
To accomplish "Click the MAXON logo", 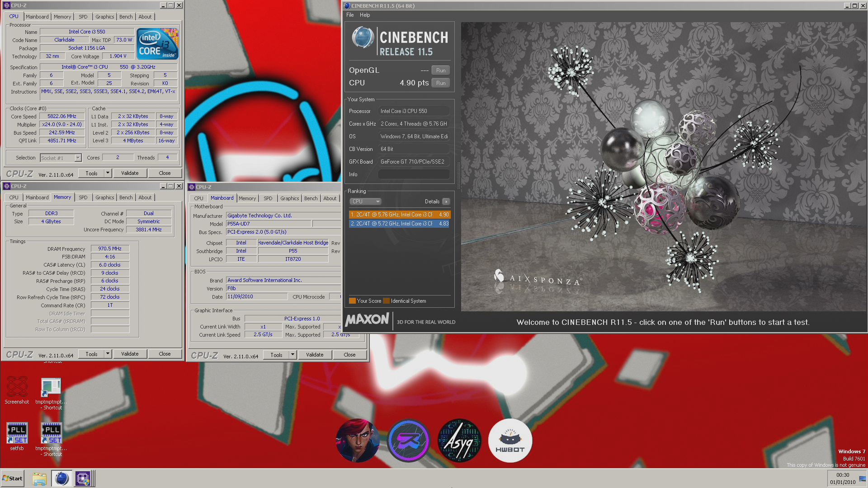I will (367, 320).
